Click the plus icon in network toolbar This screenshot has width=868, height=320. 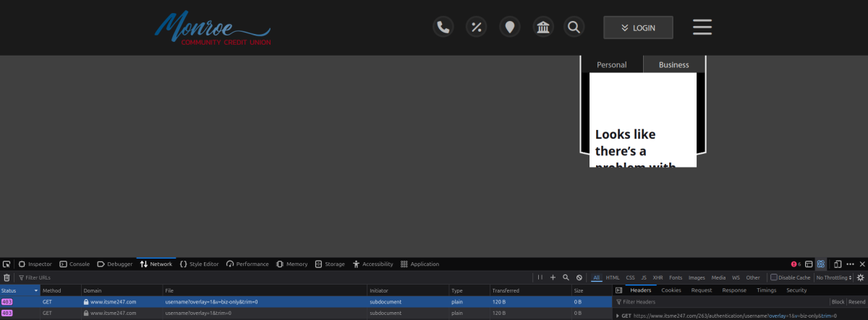click(x=553, y=277)
